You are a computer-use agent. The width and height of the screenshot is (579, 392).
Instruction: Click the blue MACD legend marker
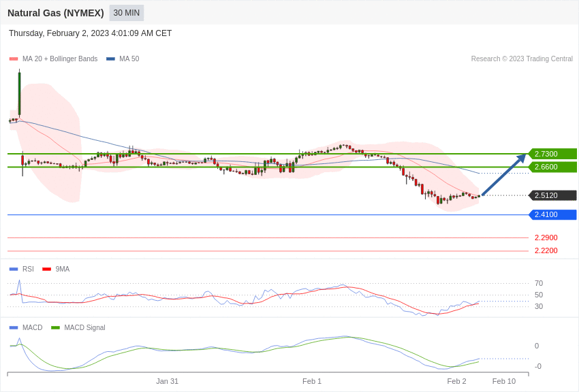[14, 328]
